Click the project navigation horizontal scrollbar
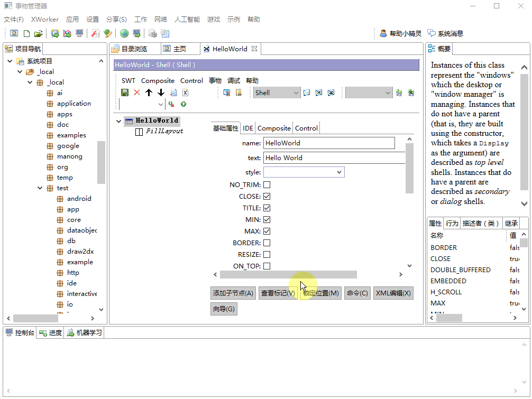The height and width of the screenshot is (399, 532). point(35,318)
